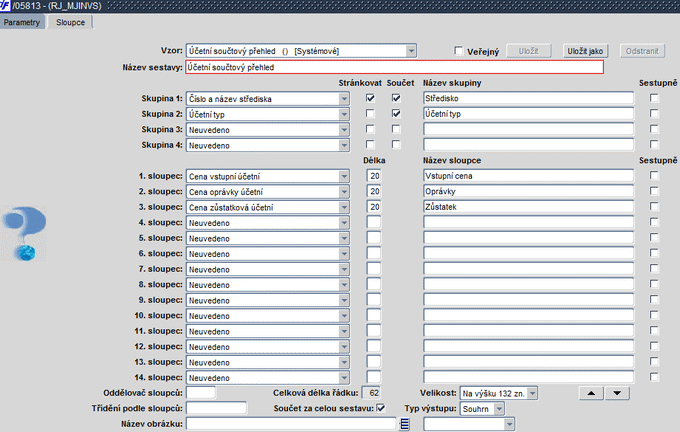Click the application icon in title bar

pyautogui.click(x=7, y=6)
